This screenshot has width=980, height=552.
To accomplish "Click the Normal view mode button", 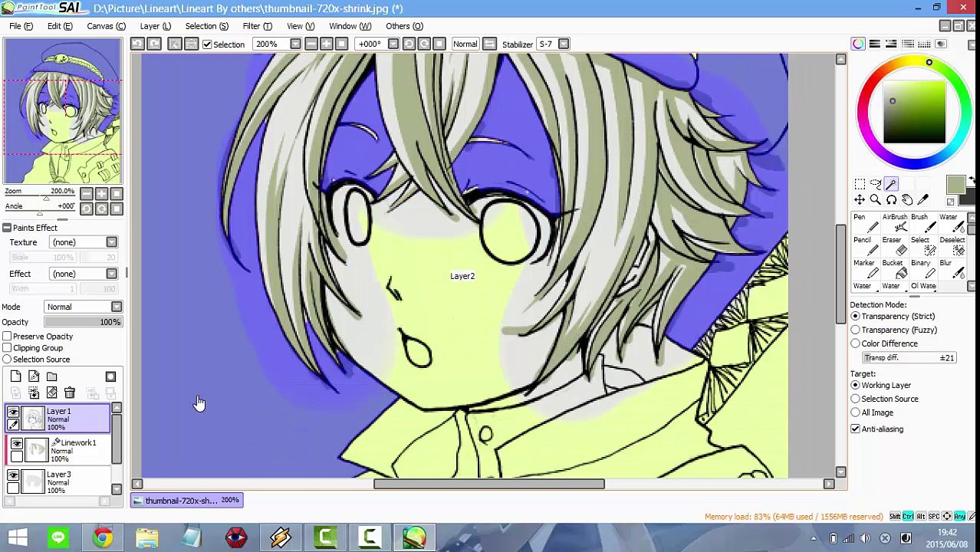I will 465,44.
